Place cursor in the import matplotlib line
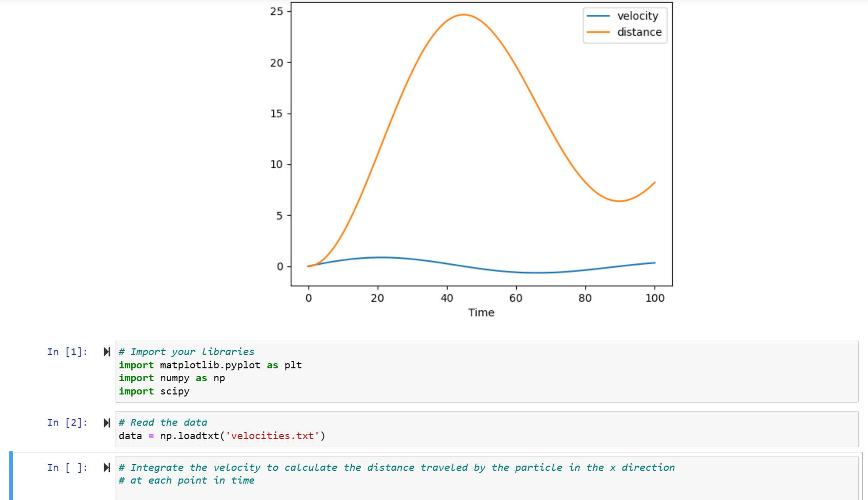This screenshot has width=868, height=500. click(x=210, y=365)
